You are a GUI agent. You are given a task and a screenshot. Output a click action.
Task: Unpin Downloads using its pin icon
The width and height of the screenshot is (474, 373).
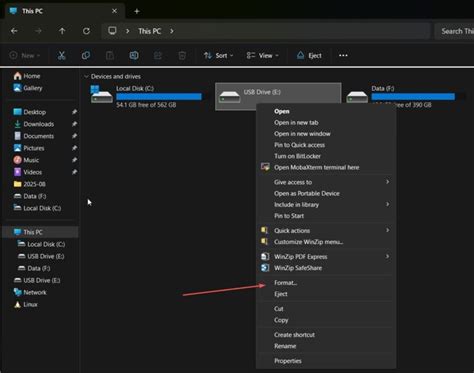pos(74,124)
